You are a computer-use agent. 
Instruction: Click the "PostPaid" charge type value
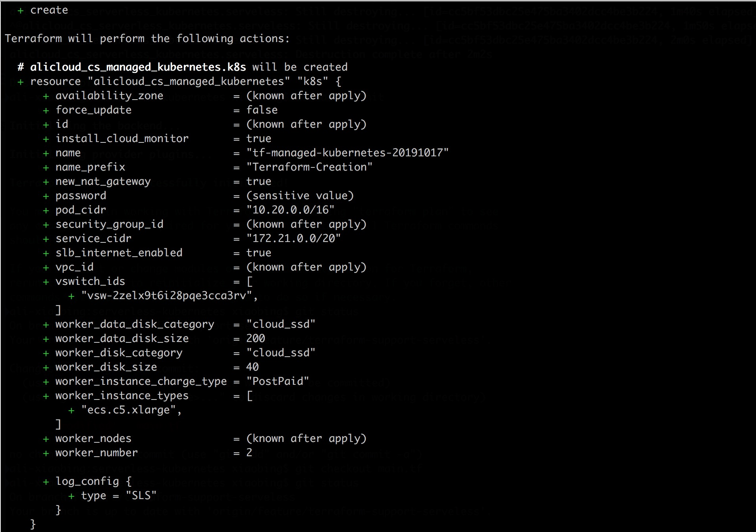click(x=278, y=381)
